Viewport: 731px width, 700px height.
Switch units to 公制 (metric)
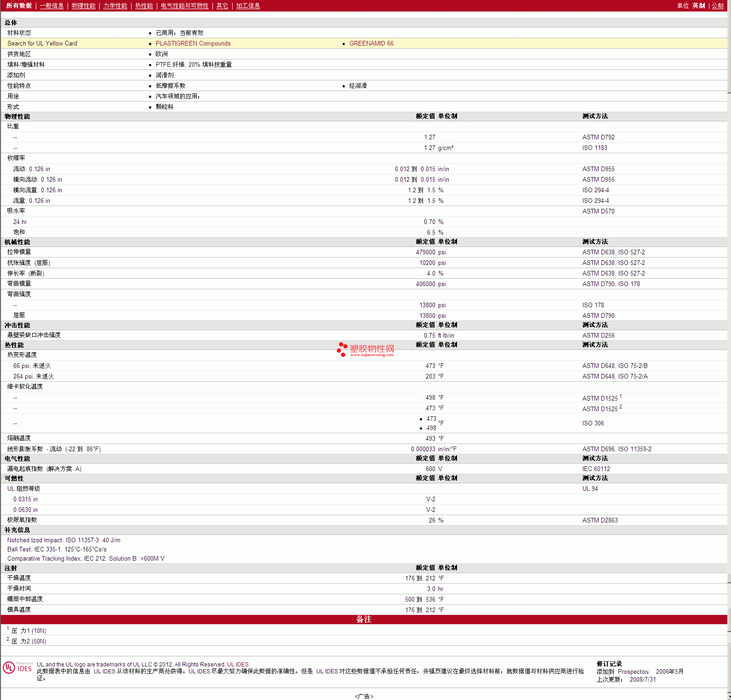point(717,6)
